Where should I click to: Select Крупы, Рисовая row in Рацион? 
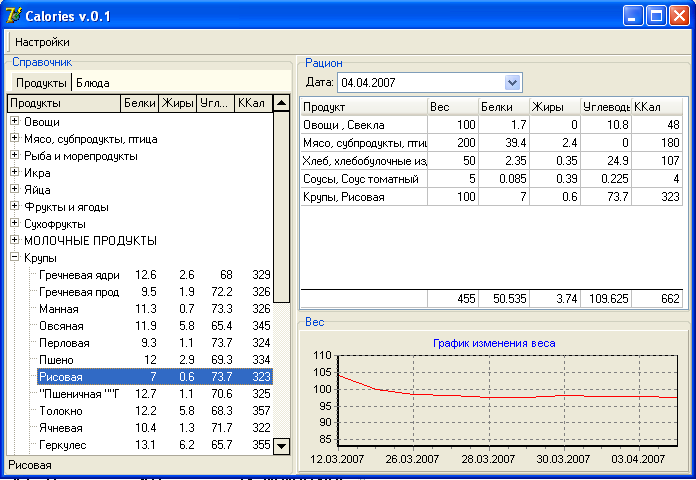(491, 197)
